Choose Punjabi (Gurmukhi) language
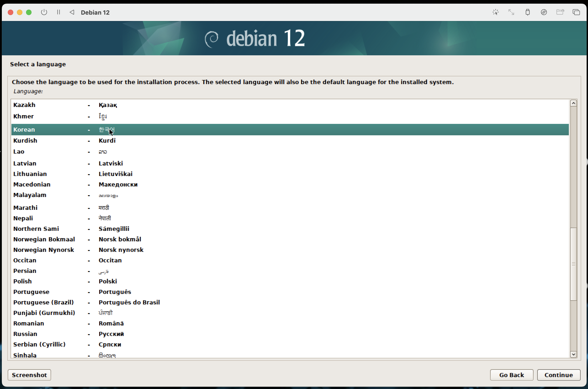 [x=290, y=313]
